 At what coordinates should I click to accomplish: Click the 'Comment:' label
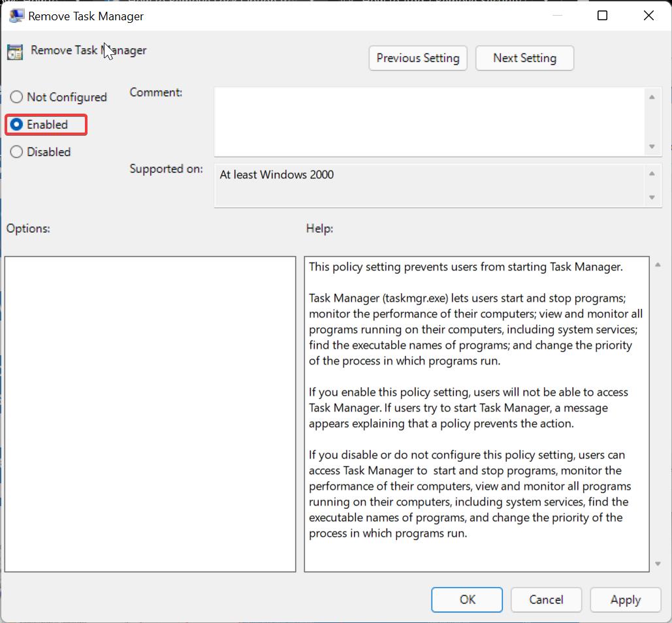pos(156,93)
